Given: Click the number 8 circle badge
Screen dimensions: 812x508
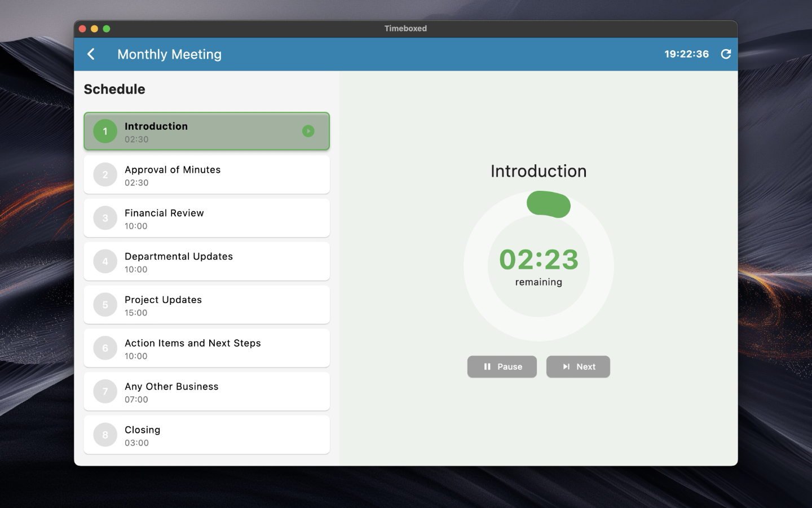Looking at the screenshot, I should pos(105,435).
